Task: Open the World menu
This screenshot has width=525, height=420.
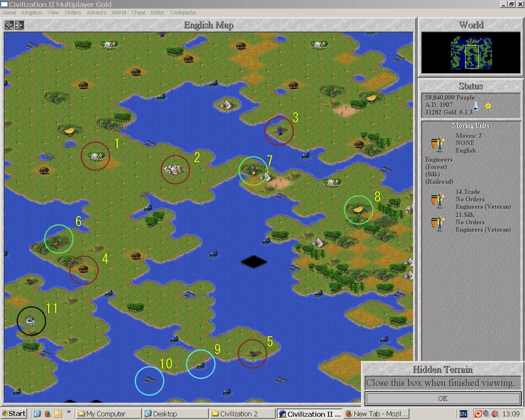Action: click(119, 12)
